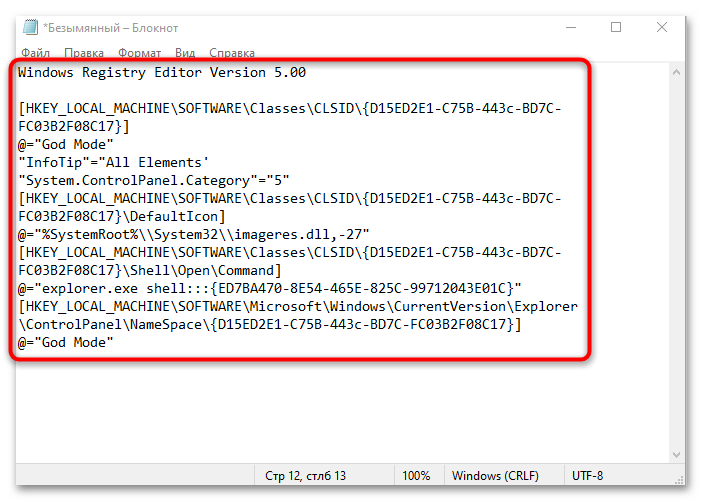Click the window resize grip in corner
Screen dimensions: 703x501
tap(679, 479)
